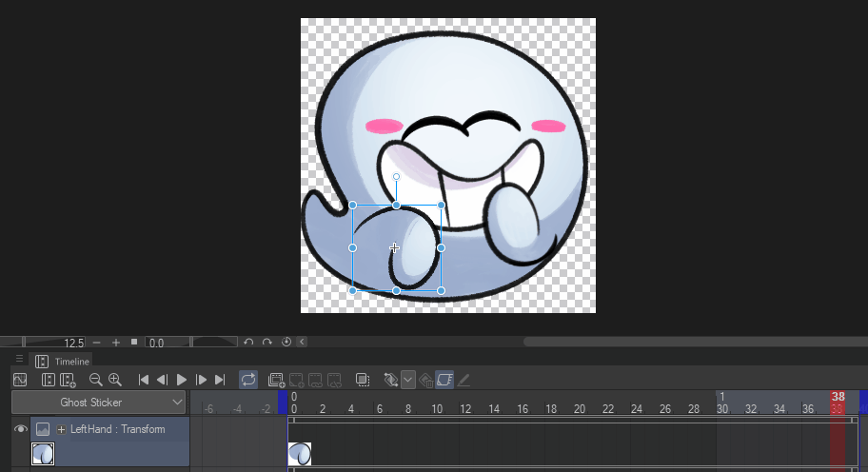Viewport: 868px width, 472px height.
Task: Open the graph editor icon
Action: pos(19,380)
